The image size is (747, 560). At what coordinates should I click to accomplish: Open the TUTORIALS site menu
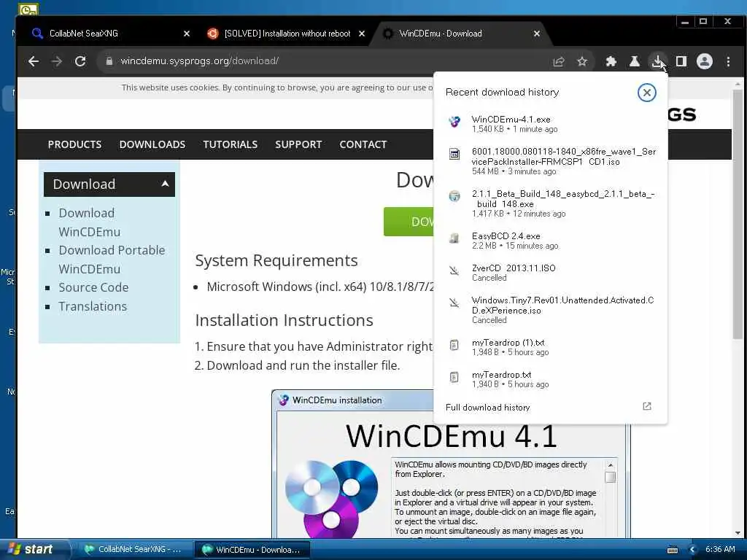(x=230, y=144)
